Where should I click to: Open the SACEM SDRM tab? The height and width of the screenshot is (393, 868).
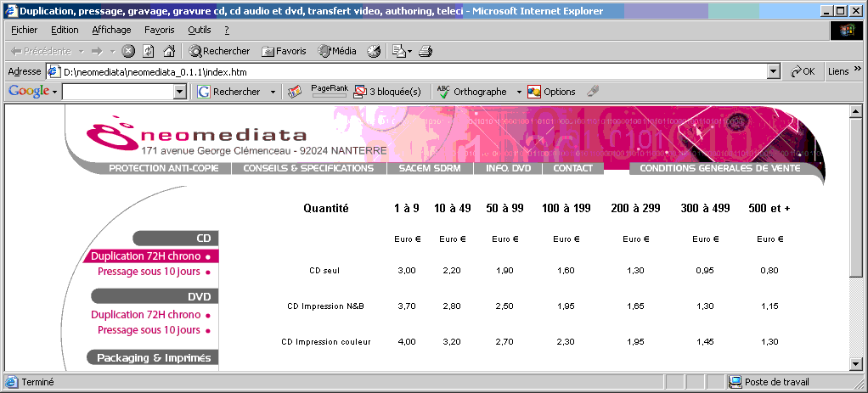(x=430, y=168)
